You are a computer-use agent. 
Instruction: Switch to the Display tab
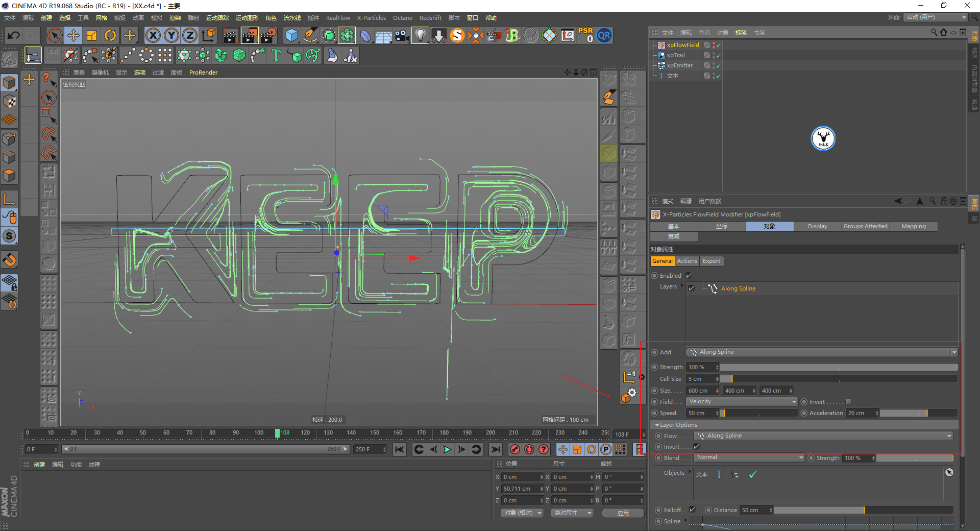click(x=817, y=226)
